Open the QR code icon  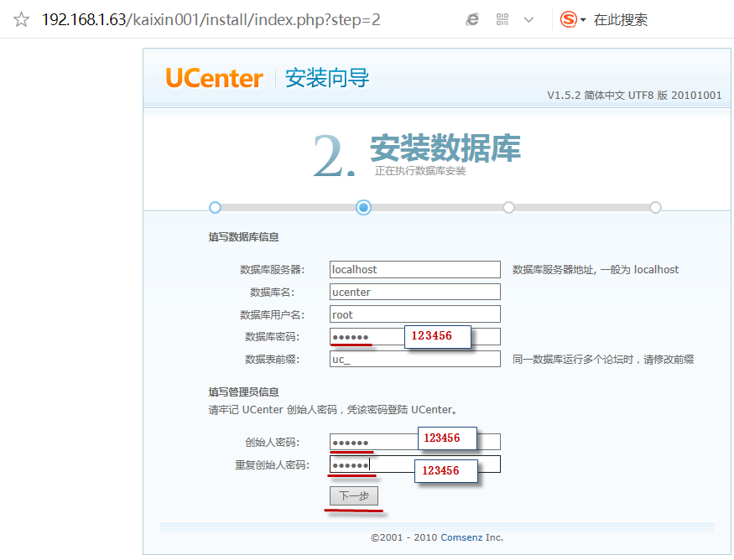[502, 19]
